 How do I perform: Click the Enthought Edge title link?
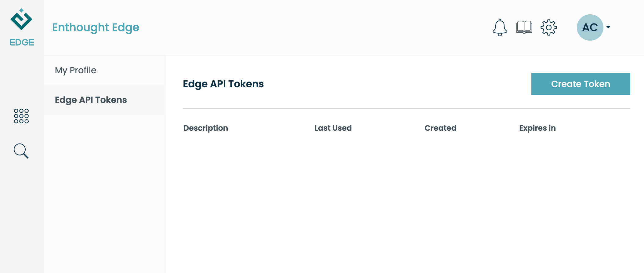click(x=96, y=27)
